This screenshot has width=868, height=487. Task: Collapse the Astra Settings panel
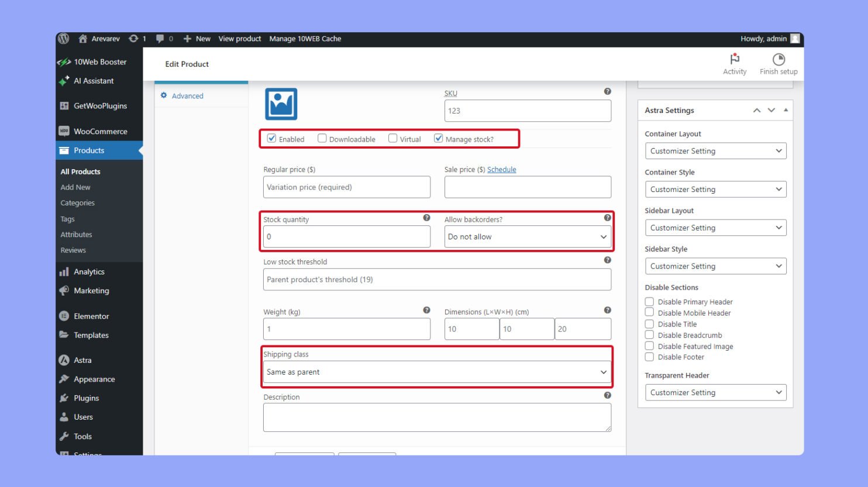(x=786, y=110)
